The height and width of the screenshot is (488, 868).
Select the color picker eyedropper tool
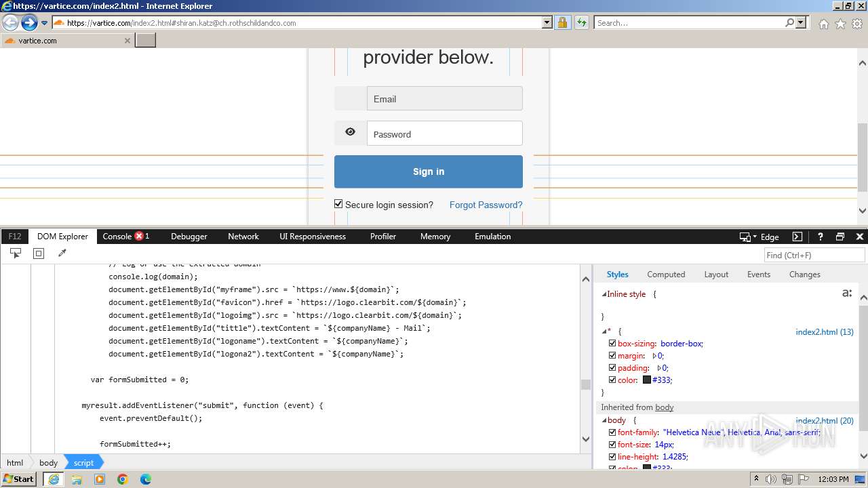[62, 253]
